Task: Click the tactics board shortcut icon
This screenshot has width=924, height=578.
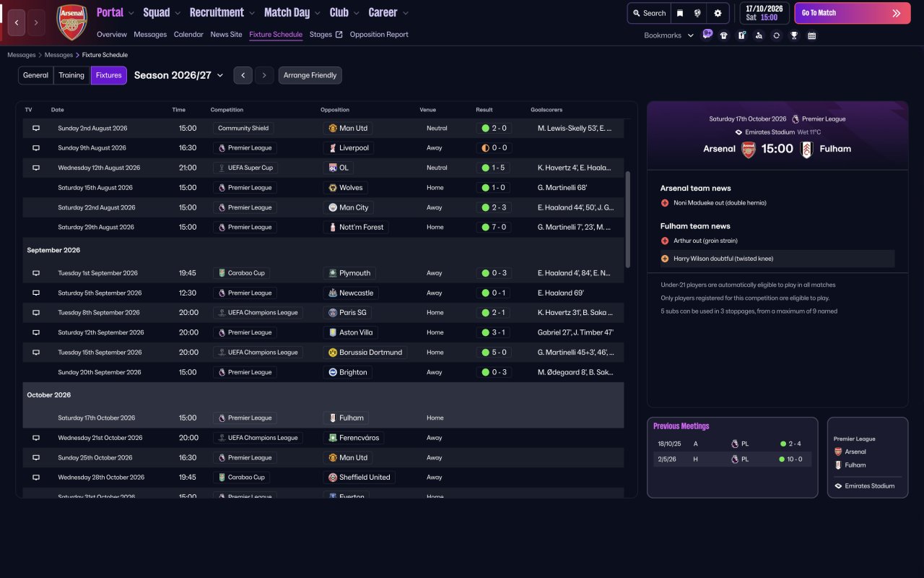Action: (x=741, y=35)
